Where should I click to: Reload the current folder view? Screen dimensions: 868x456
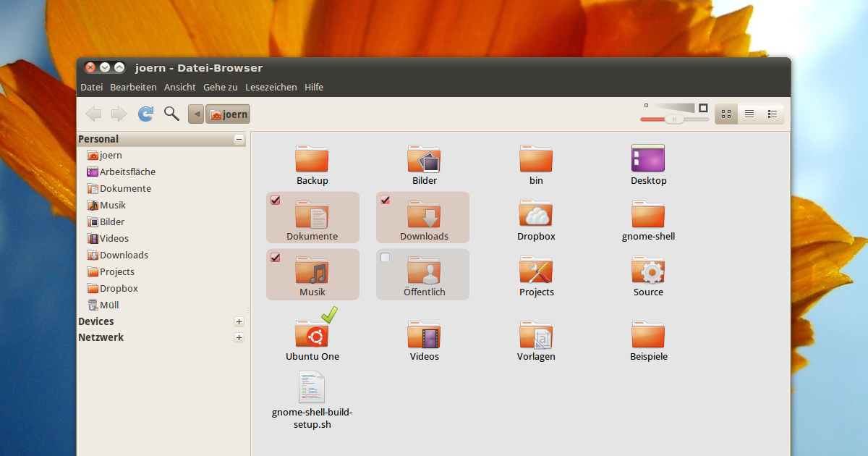(145, 114)
